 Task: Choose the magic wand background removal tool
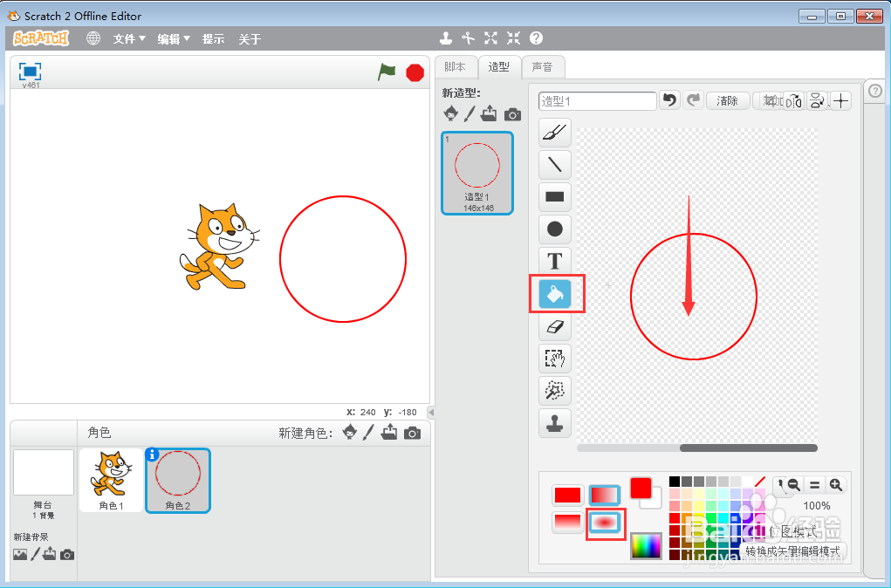(x=555, y=391)
